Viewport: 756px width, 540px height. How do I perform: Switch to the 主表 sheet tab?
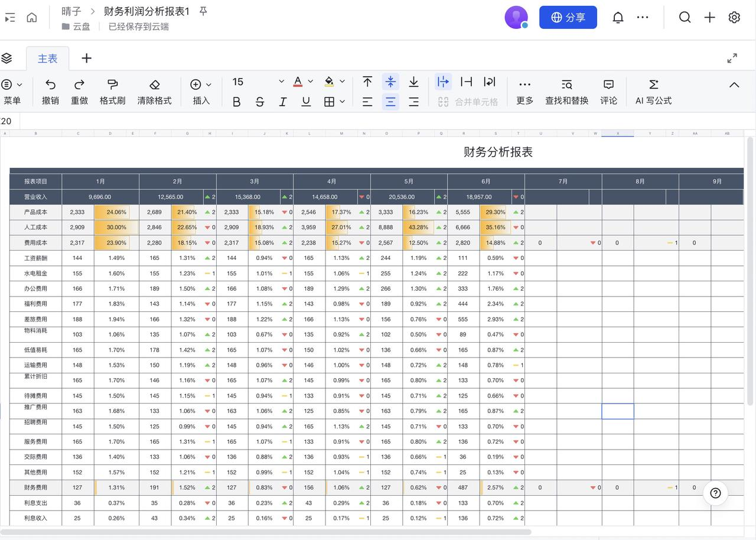[48, 58]
